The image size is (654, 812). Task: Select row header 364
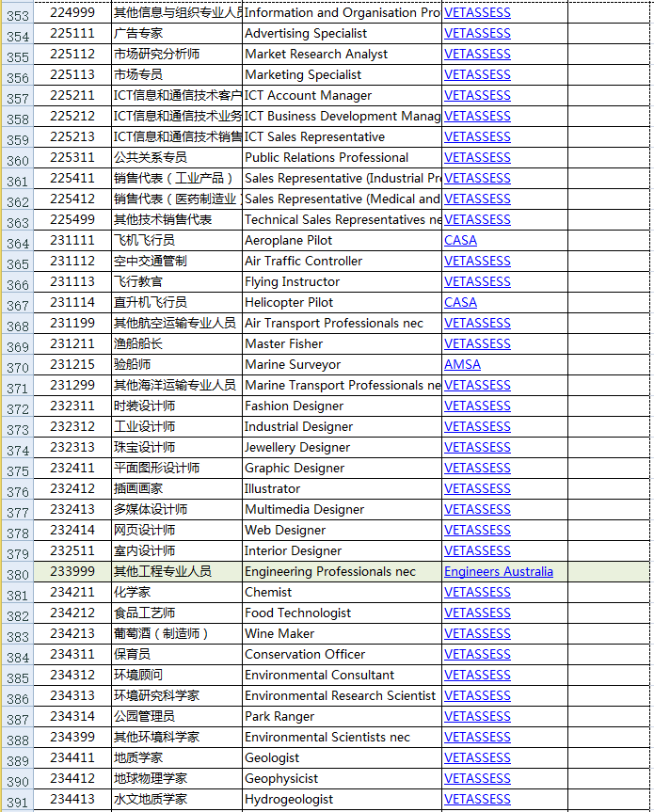(x=18, y=241)
